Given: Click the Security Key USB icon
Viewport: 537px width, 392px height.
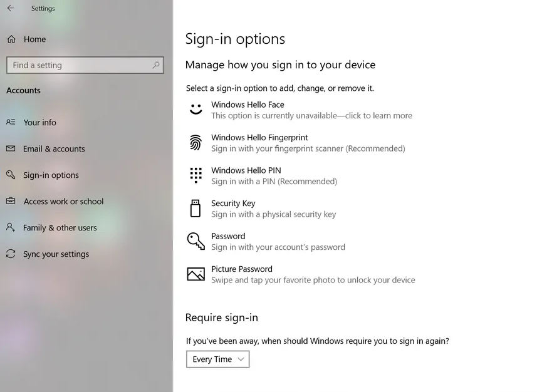Looking at the screenshot, I should pyautogui.click(x=196, y=208).
